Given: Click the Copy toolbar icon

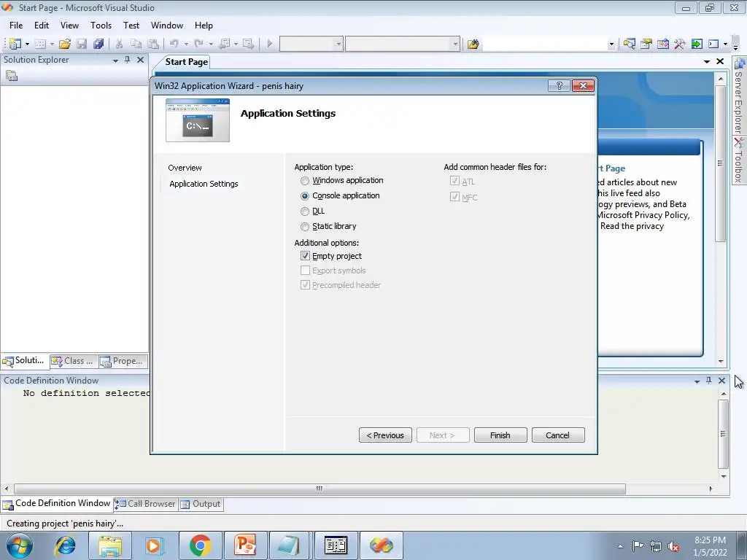Looking at the screenshot, I should point(136,44).
